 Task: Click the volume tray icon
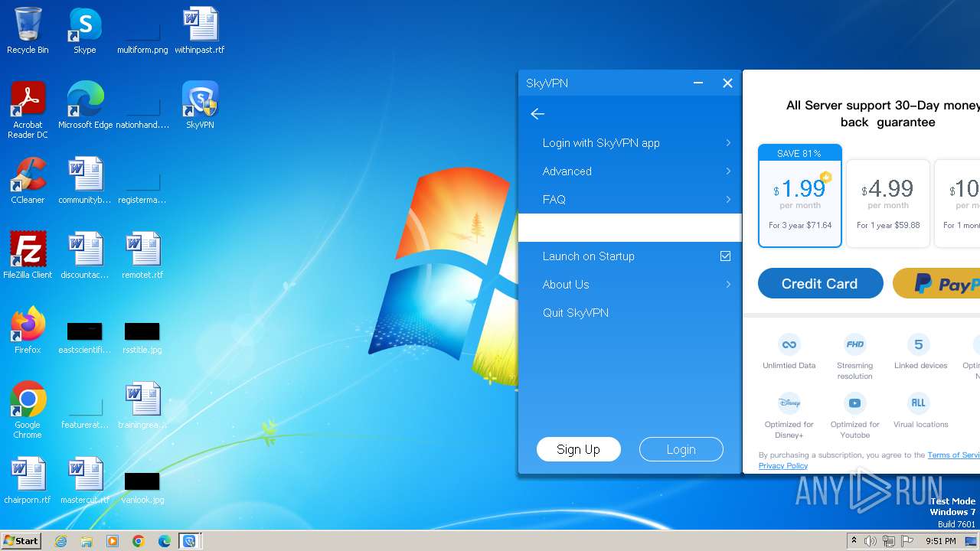(871, 541)
